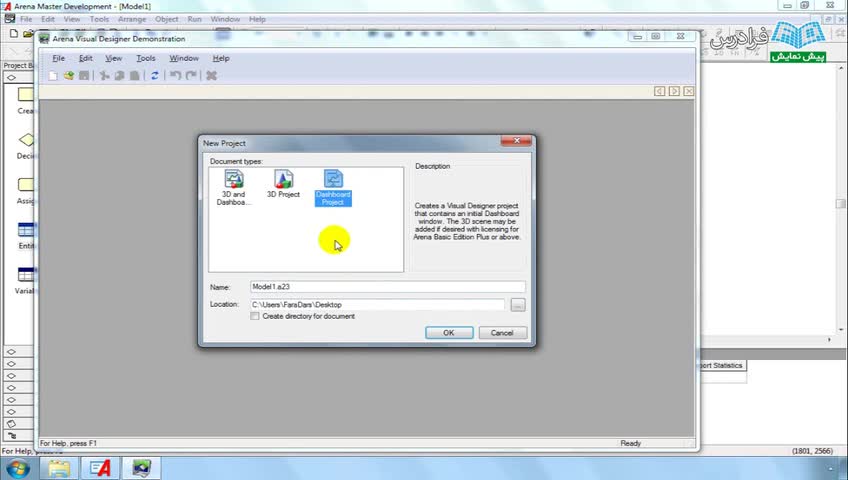Click the Name field containing Model1.a23
The image size is (848, 480).
(x=387, y=287)
